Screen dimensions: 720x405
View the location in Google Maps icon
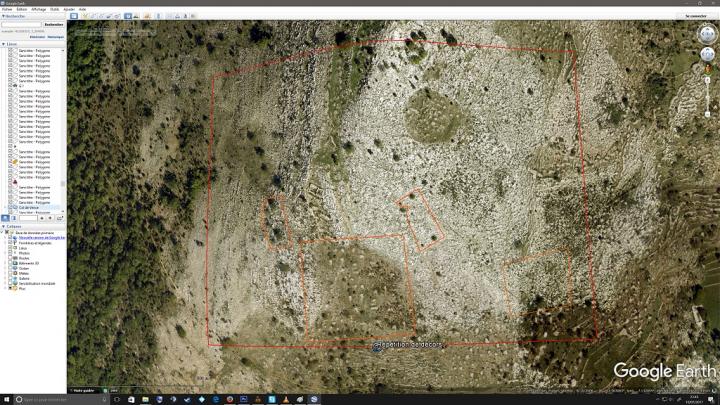(193, 16)
